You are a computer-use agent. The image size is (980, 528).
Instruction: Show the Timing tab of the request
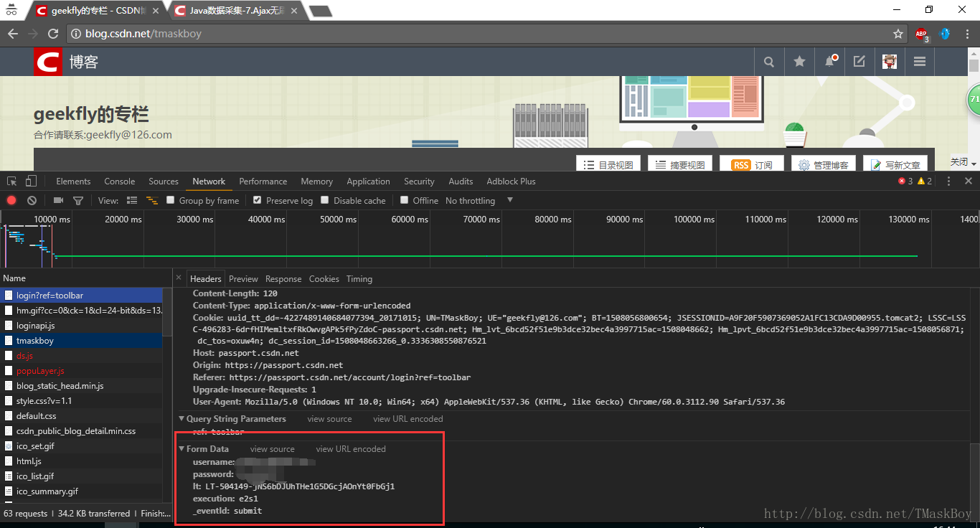point(359,279)
